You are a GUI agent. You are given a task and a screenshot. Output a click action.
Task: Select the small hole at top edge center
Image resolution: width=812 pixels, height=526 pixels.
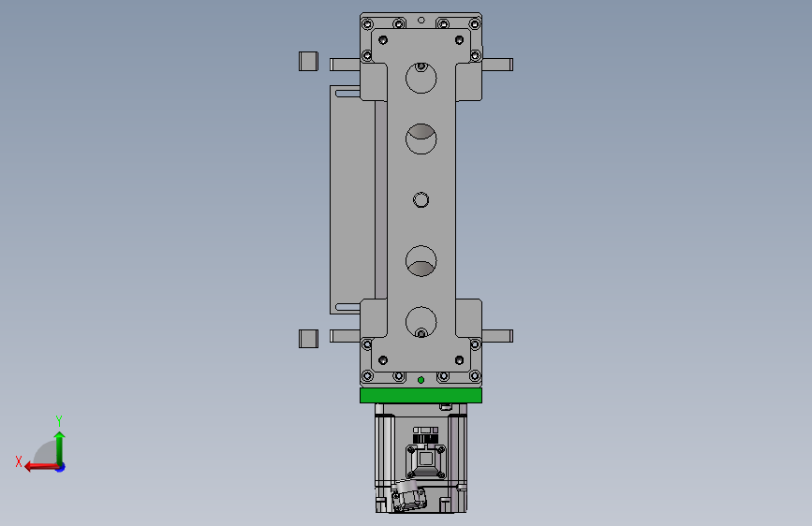tap(421, 21)
